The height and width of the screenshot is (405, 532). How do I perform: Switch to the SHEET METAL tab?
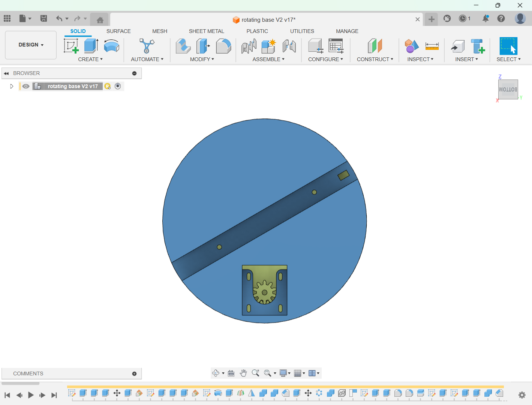206,31
